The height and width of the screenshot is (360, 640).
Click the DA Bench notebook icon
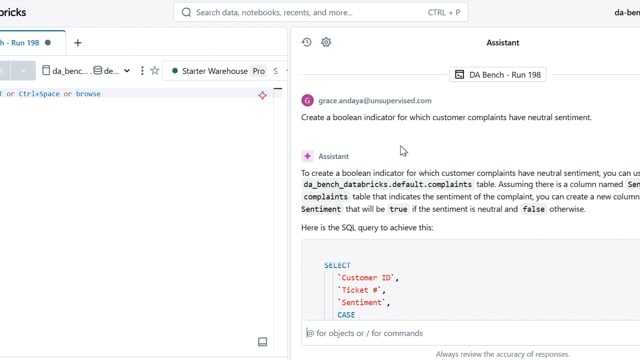459,75
